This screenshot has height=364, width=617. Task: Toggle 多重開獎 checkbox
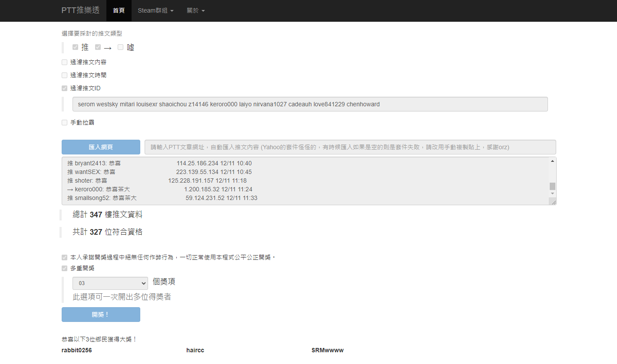[x=65, y=269]
